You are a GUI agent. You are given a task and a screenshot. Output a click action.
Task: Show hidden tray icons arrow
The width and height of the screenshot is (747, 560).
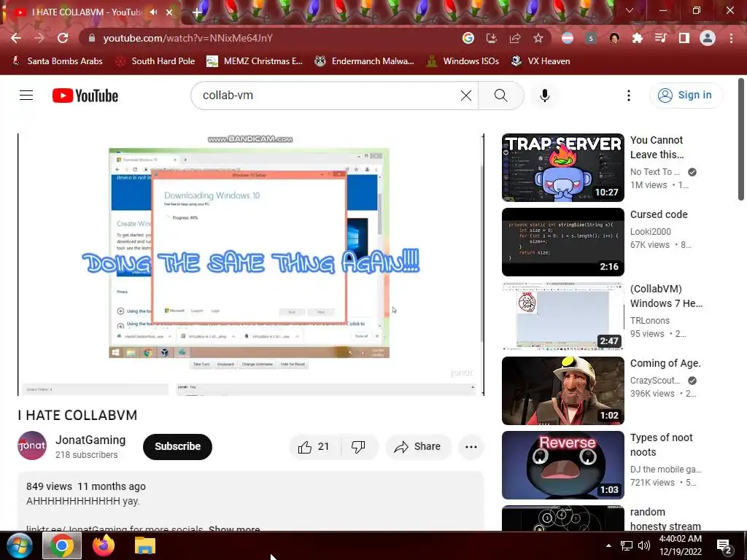click(608, 545)
